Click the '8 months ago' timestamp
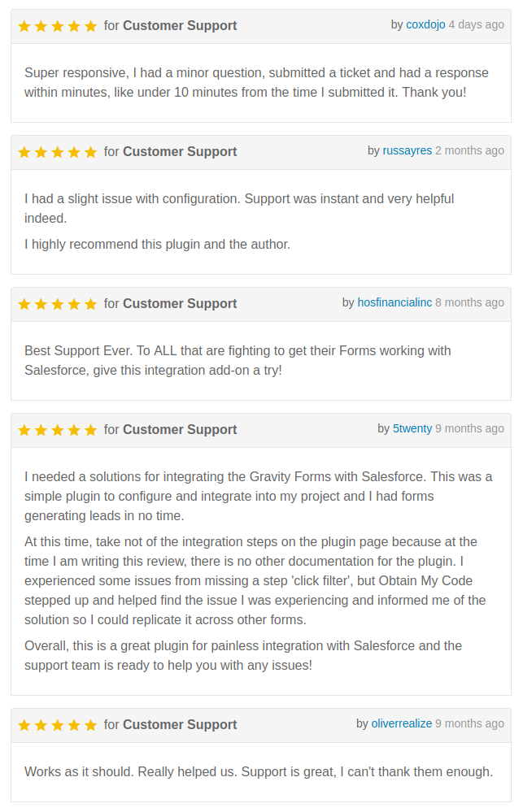The height and width of the screenshot is (812, 523). pyautogui.click(x=469, y=302)
